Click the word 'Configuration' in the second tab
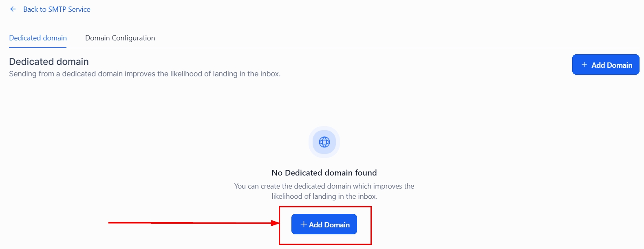 coord(133,38)
